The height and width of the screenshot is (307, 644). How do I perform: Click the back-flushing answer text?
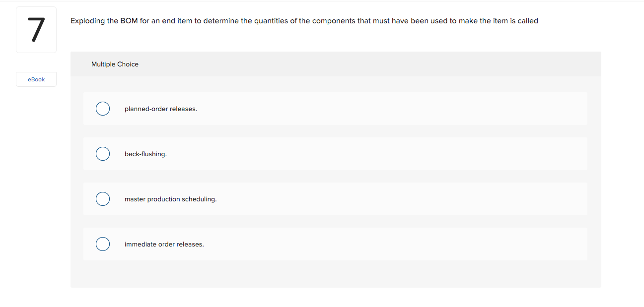[x=145, y=154]
